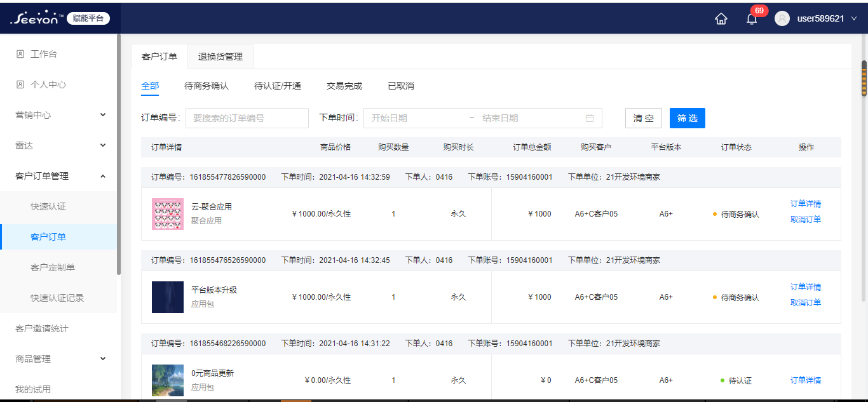Screen dimensions: 868x402
Task: Collapse the 客户订单管理 menu
Action: (x=103, y=176)
